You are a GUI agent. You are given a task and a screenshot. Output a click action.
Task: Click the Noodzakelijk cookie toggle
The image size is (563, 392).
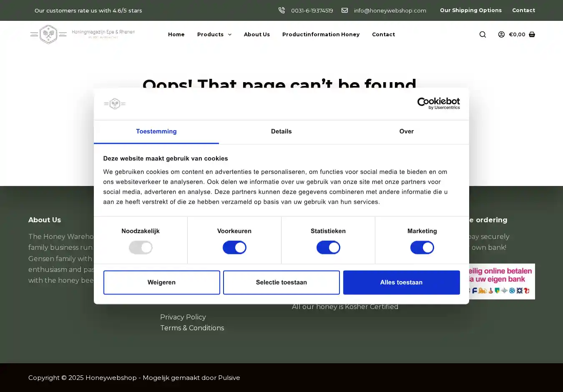[x=141, y=248]
